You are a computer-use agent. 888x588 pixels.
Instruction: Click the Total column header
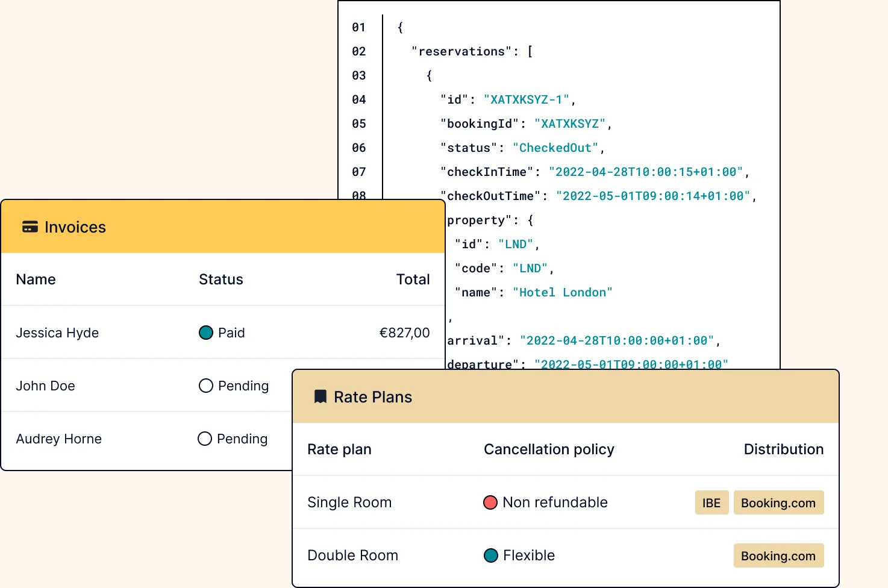click(413, 280)
